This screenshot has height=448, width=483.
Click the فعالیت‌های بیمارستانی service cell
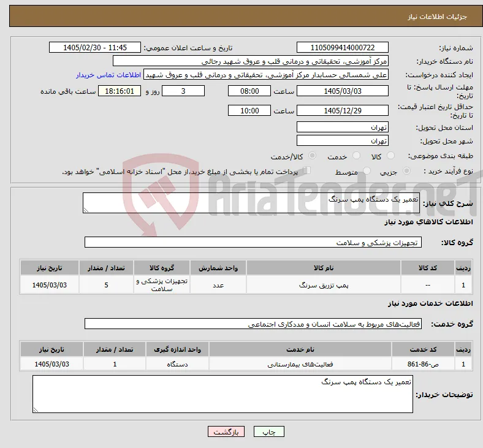point(300,364)
